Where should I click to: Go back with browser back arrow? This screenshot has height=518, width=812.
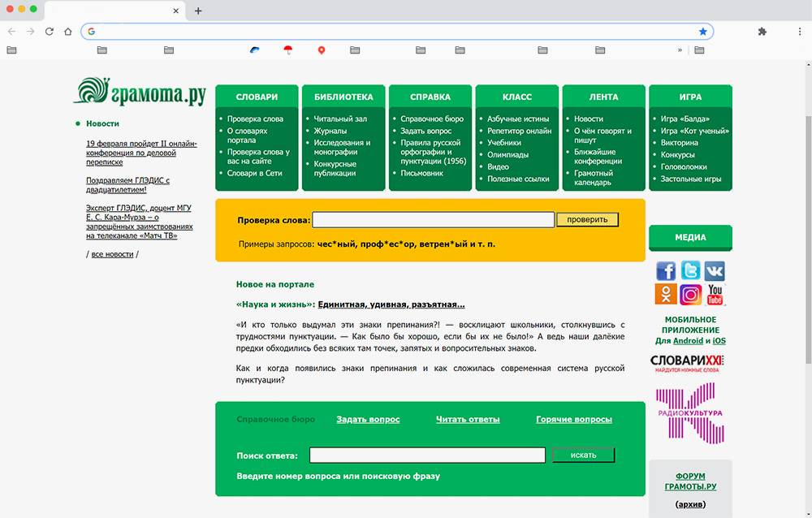12,32
